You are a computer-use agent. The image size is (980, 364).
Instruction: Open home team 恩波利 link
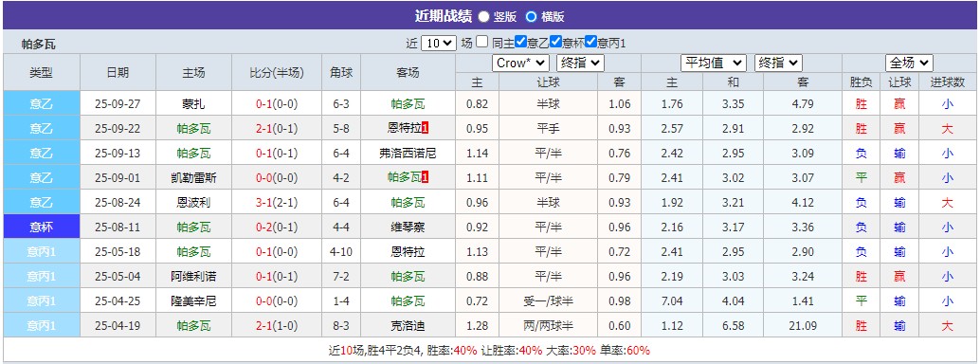[193, 203]
